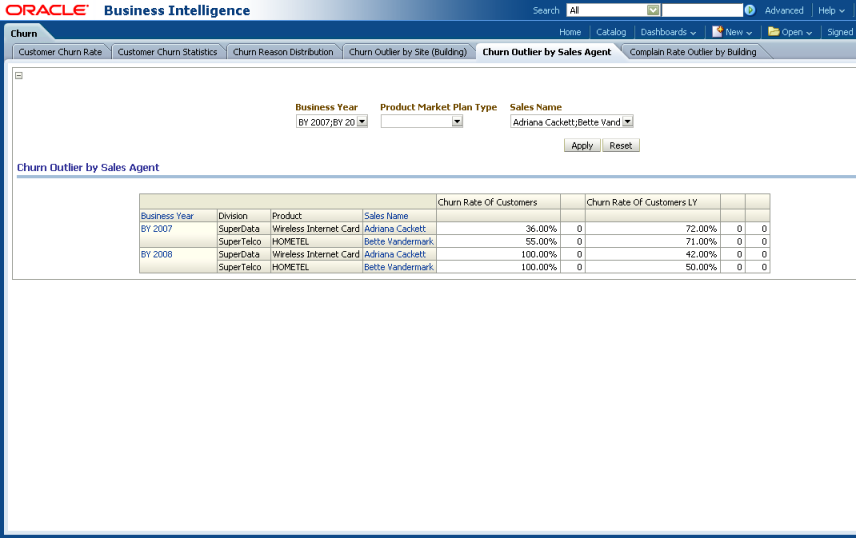856x538 pixels.
Task: Click the Signed In menu
Action: [841, 32]
